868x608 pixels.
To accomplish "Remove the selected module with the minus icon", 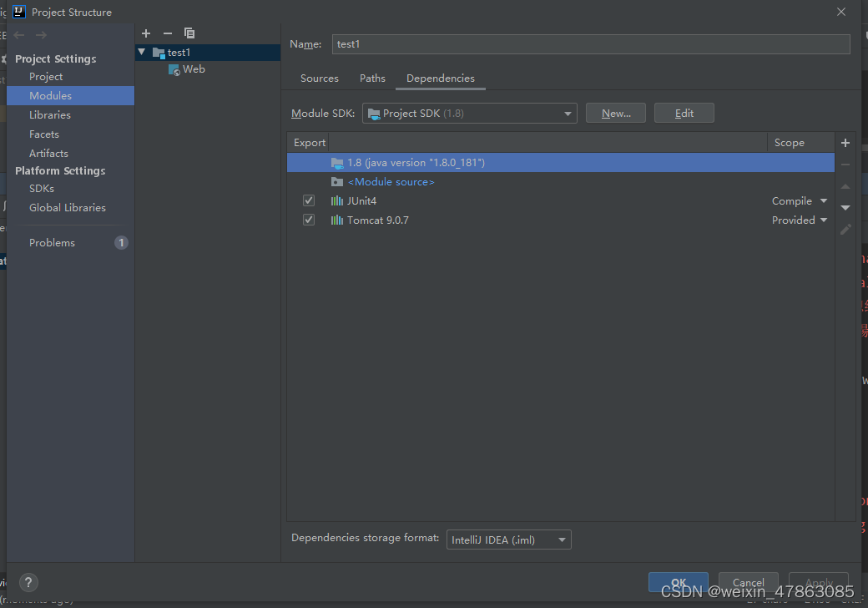I will [x=168, y=33].
